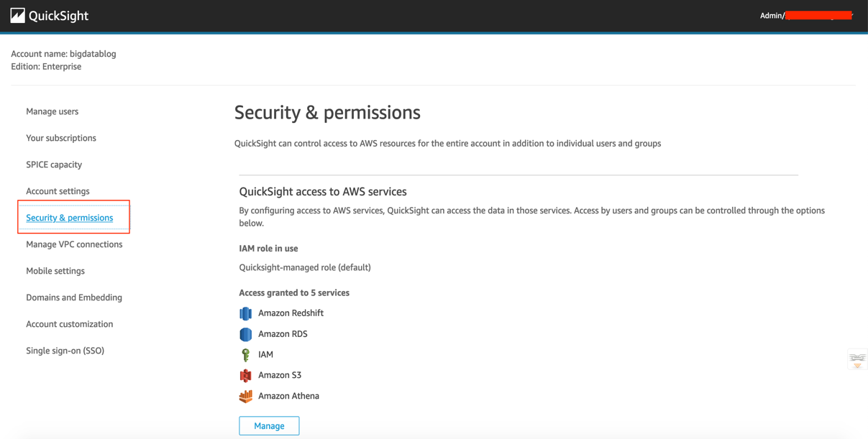This screenshot has width=868, height=439.
Task: Go to Domains and Embedding
Action: coord(74,297)
